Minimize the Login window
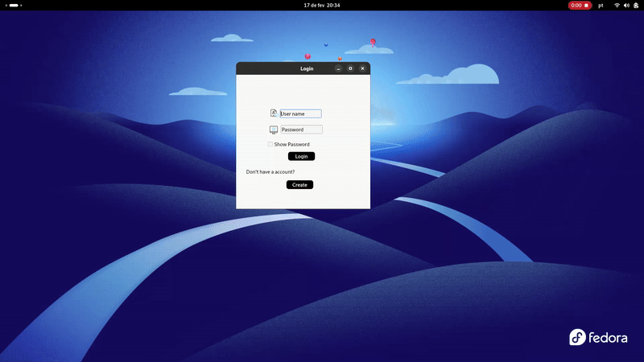The height and width of the screenshot is (362, 644). (338, 68)
